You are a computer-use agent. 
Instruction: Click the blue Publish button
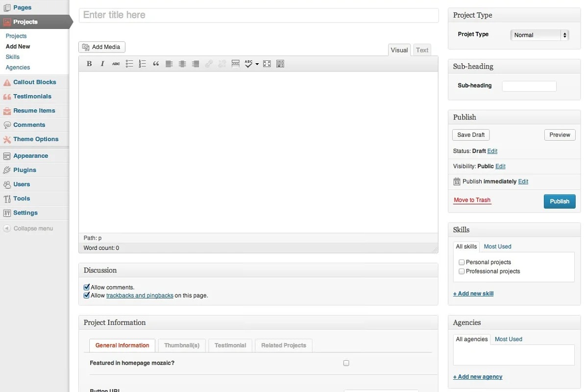coord(559,201)
